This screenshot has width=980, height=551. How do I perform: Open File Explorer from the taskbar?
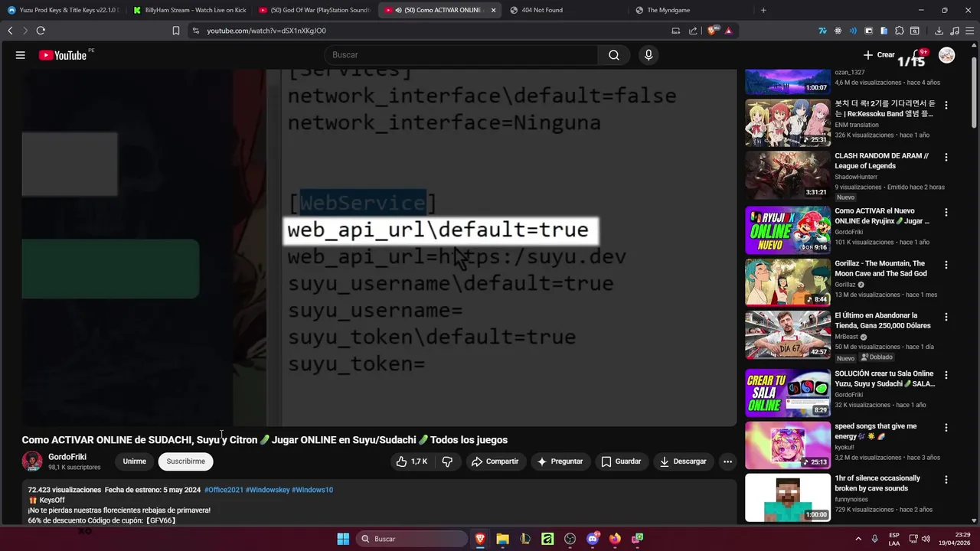tap(502, 539)
